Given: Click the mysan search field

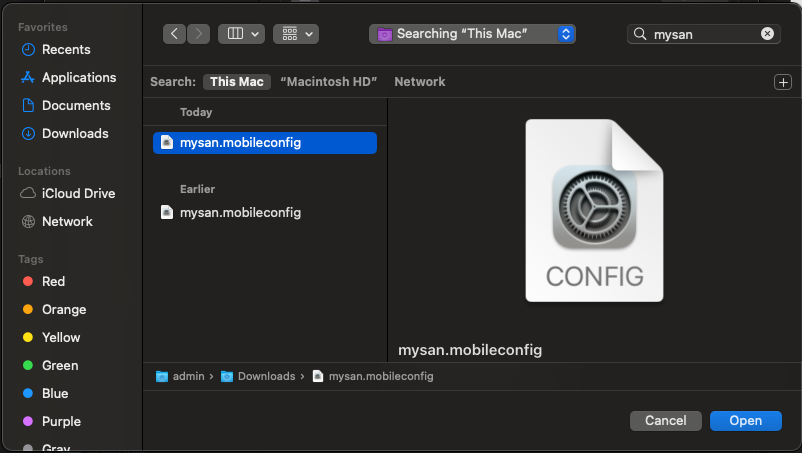Looking at the screenshot, I should pyautogui.click(x=703, y=34).
